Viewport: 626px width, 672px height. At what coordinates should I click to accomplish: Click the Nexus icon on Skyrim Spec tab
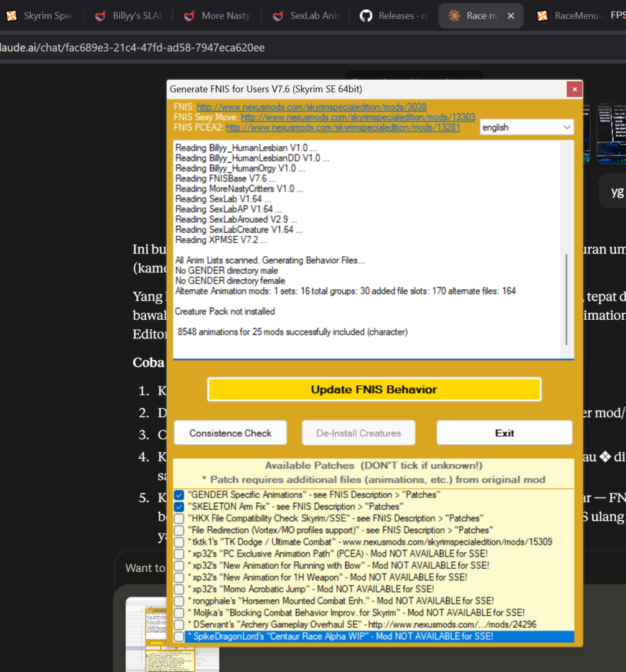click(x=12, y=16)
